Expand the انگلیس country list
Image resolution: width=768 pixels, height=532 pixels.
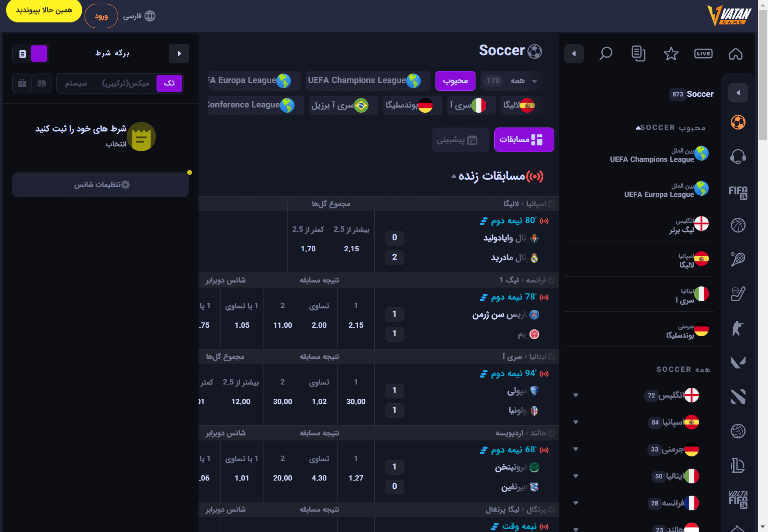tap(576, 395)
